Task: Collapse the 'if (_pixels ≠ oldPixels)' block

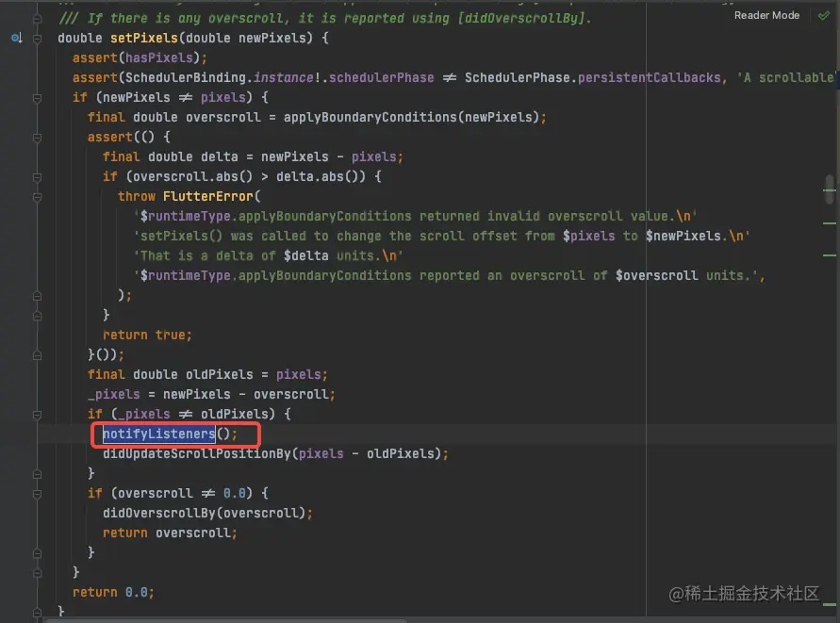Action: point(37,415)
